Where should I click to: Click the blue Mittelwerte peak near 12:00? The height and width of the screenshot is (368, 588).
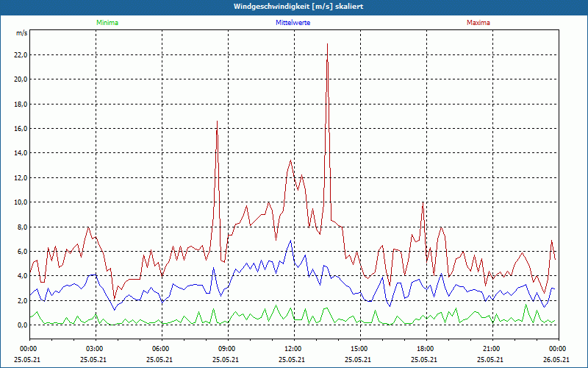tap(291, 241)
